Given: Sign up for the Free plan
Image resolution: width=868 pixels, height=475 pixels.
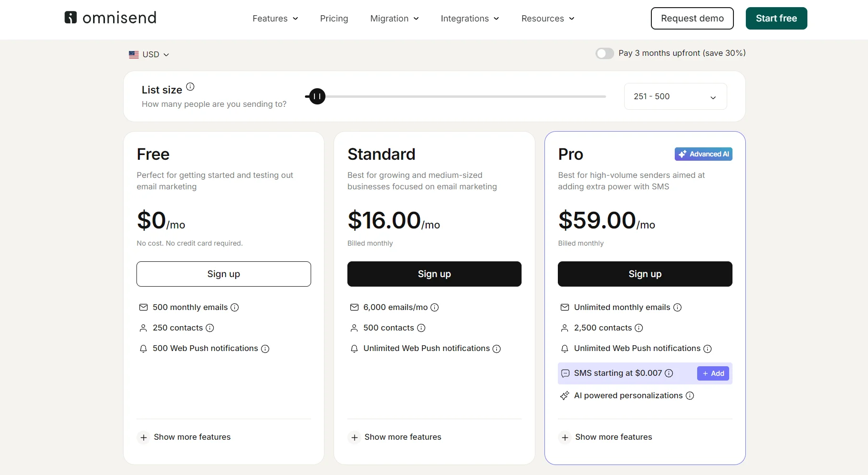Looking at the screenshot, I should (224, 274).
